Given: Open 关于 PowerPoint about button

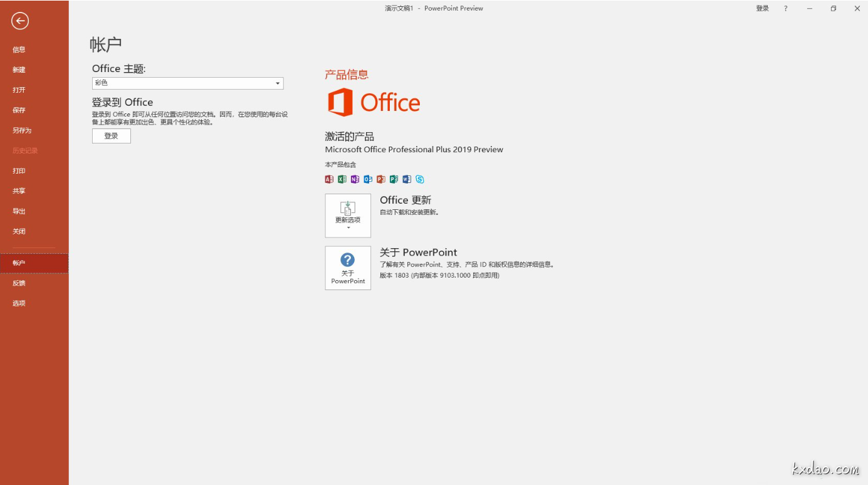Looking at the screenshot, I should 348,268.
